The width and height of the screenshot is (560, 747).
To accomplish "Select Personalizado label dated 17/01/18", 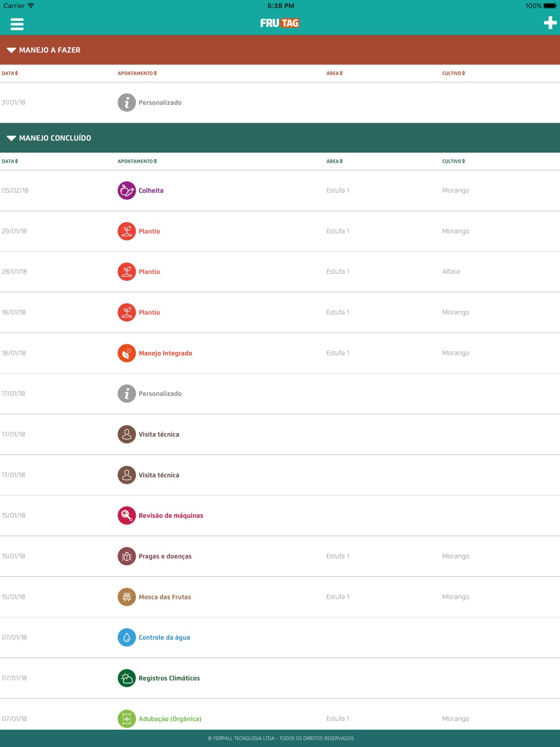I will (x=160, y=394).
